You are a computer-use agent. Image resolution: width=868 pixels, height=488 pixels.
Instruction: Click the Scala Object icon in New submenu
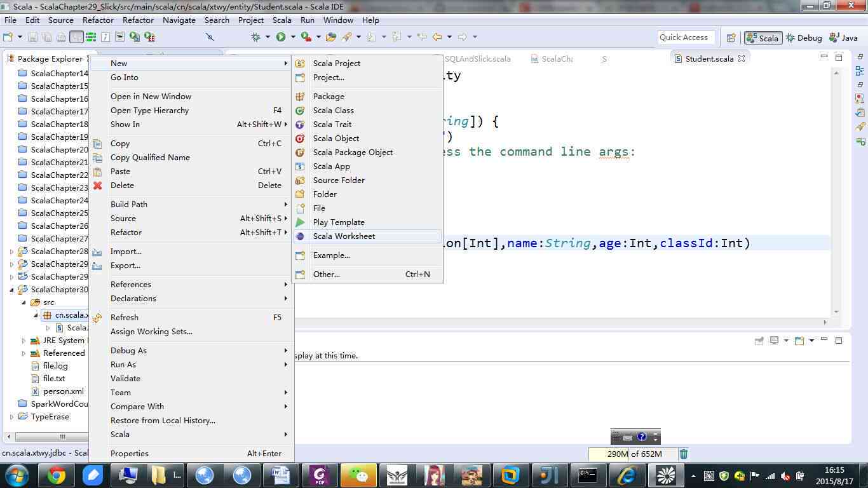[300, 139]
